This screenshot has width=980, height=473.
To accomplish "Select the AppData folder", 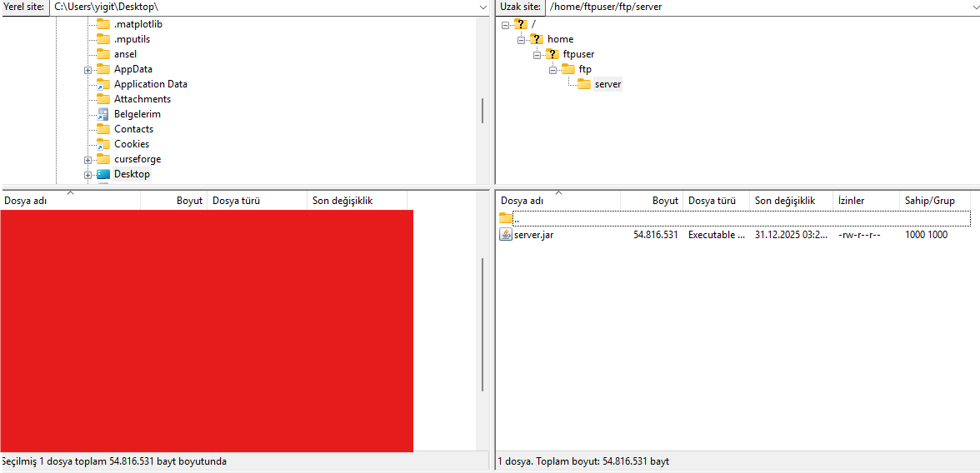I will 133,69.
